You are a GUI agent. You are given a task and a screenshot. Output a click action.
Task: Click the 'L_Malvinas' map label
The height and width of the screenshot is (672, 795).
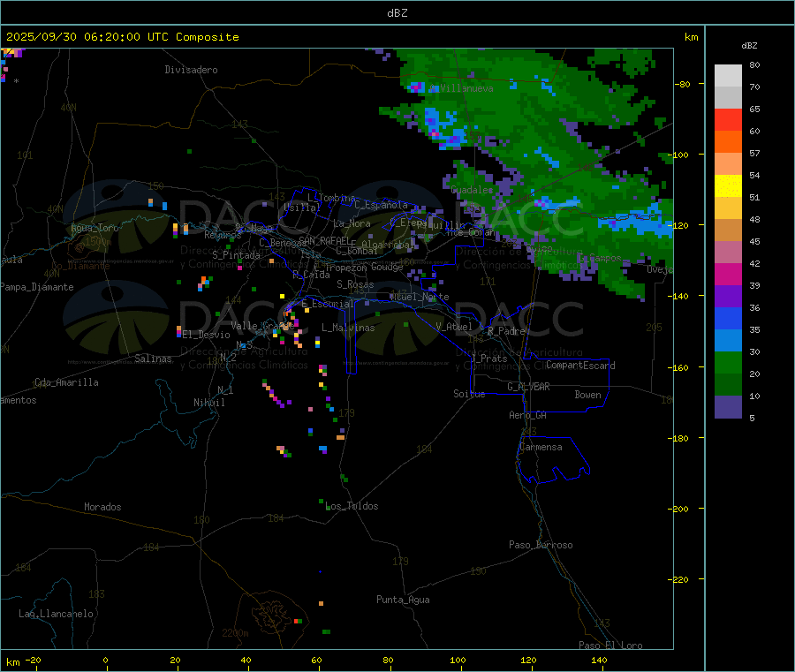coord(348,328)
